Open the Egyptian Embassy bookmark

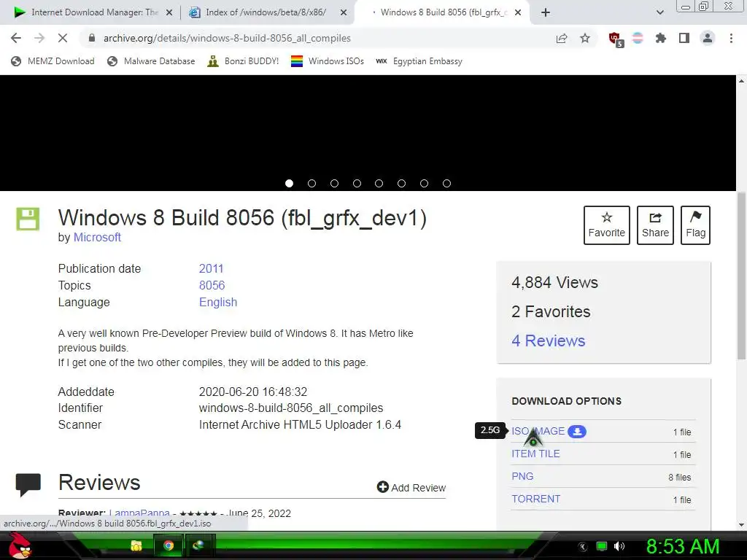point(419,61)
